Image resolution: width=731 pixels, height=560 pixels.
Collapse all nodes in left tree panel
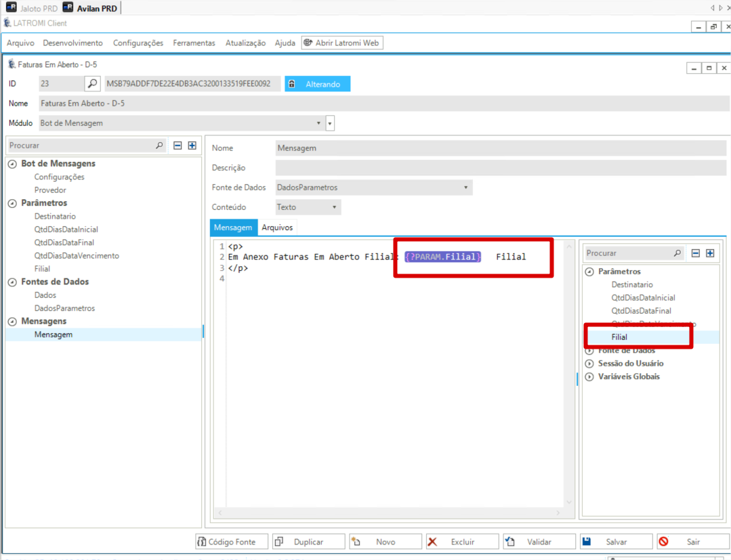[x=177, y=146]
